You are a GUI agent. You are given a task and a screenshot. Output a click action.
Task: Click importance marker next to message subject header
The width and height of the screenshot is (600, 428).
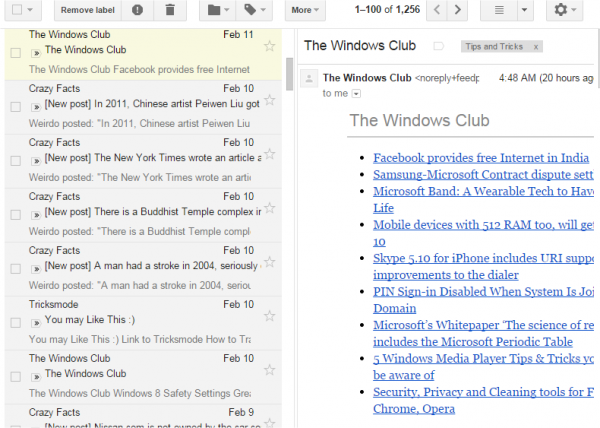pyautogui.click(x=439, y=46)
